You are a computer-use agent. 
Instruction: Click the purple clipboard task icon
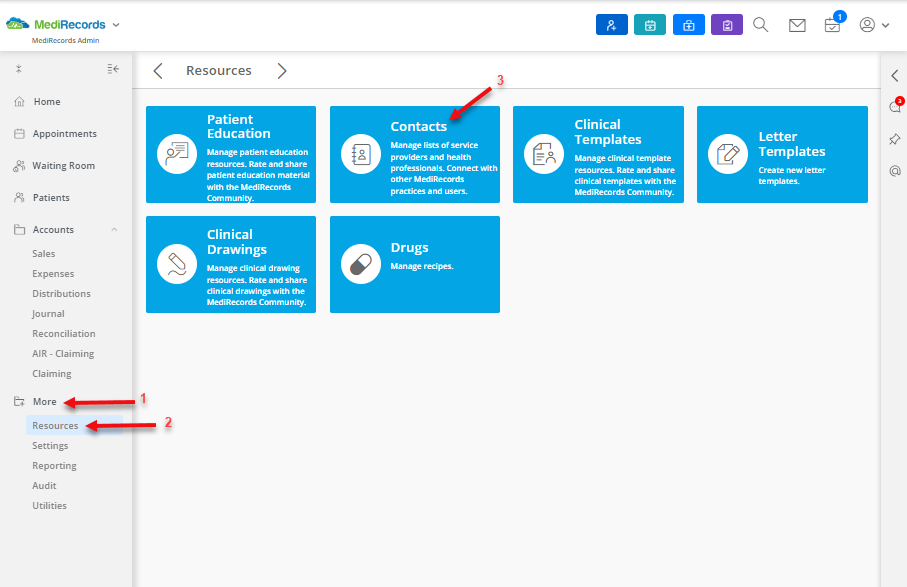(x=727, y=25)
